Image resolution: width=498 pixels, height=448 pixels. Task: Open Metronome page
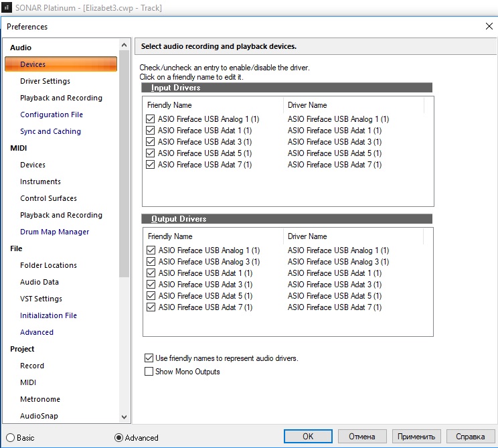point(40,399)
